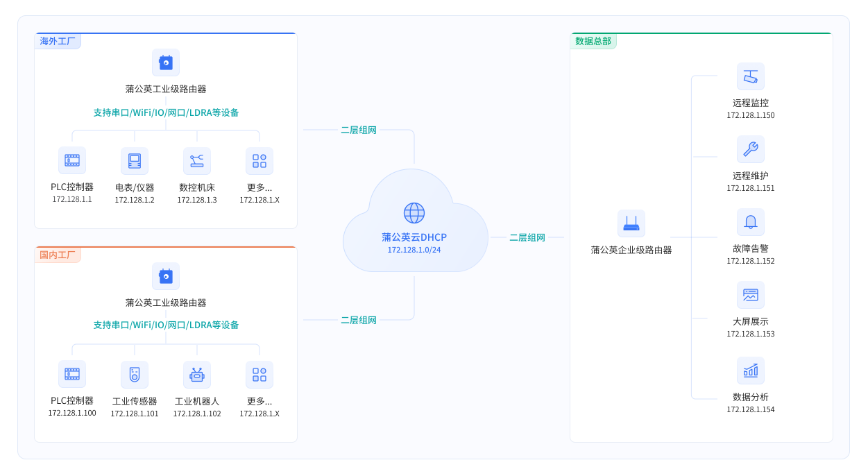Screen dimensions: 868x476
Task: Click the IP address 172.128.1.101
Action: 135,414
